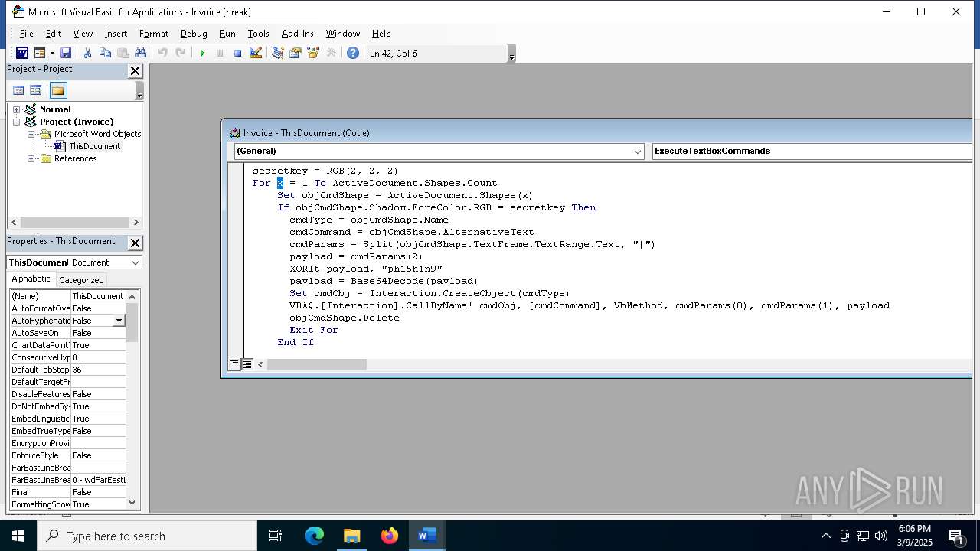980x551 pixels.
Task: Open Properties Window toolbar icon
Action: click(295, 53)
